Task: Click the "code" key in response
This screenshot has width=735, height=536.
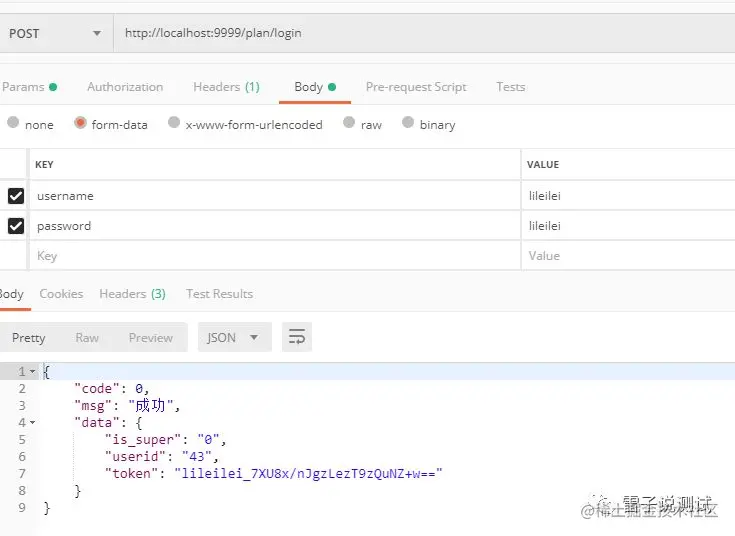Action: (x=97, y=388)
